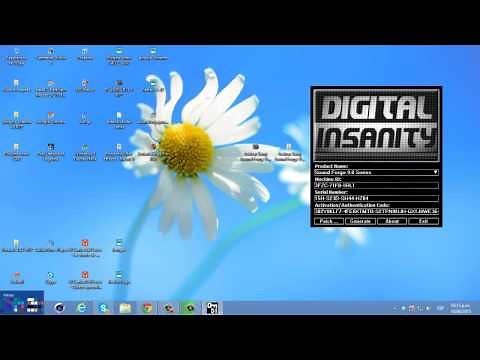Click the Generate button
Image resolution: width=480 pixels, height=360 pixels.
tap(360, 221)
